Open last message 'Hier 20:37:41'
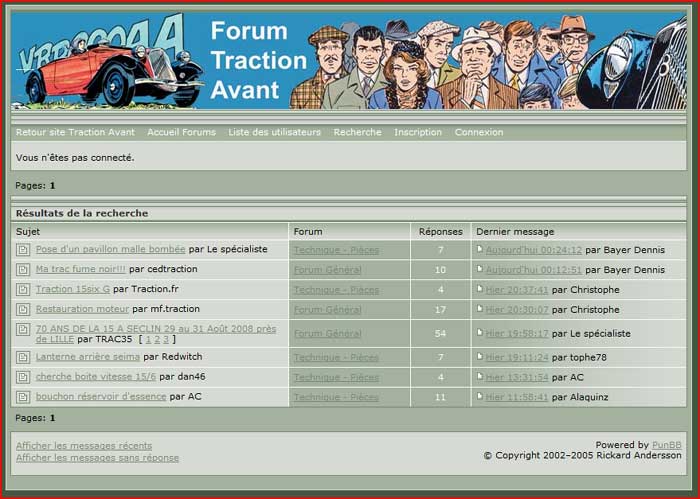Viewport: 700px width, 499px height. pos(517,290)
